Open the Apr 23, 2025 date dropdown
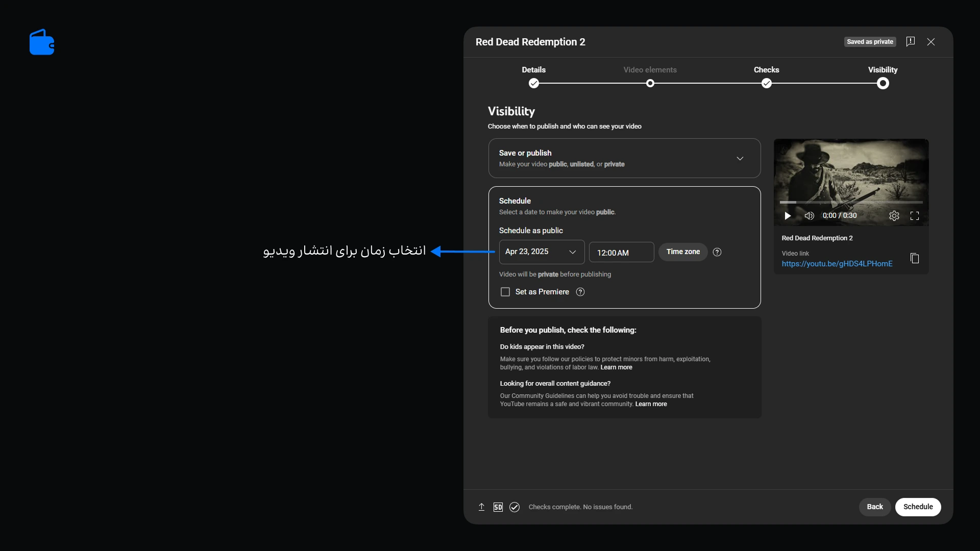This screenshot has width=980, height=551. [x=542, y=252]
